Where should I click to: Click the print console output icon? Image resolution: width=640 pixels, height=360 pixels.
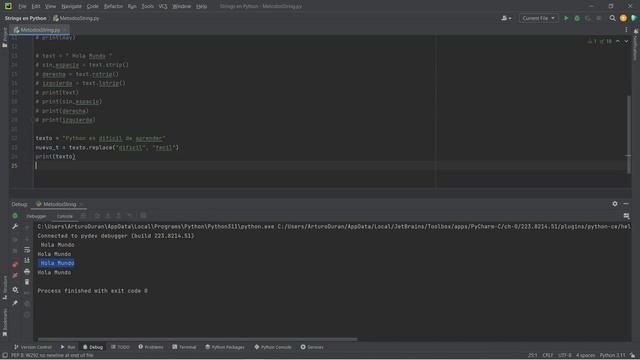(x=27, y=271)
